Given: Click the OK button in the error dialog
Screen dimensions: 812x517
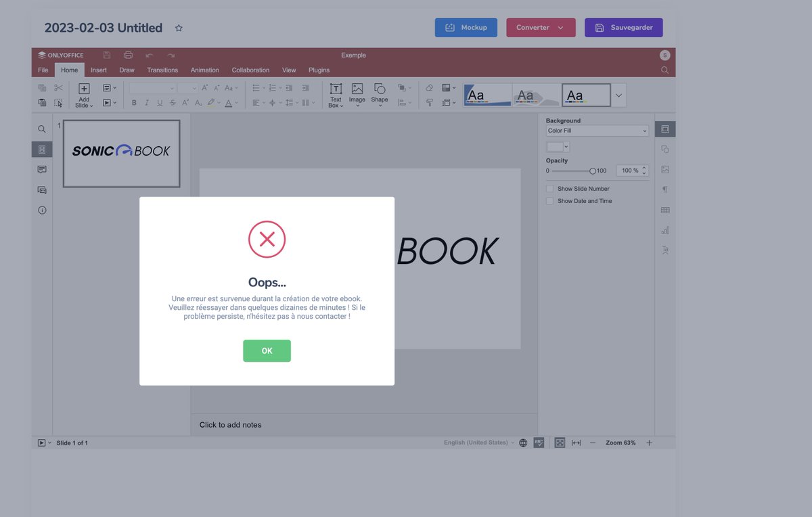Looking at the screenshot, I should click(267, 351).
